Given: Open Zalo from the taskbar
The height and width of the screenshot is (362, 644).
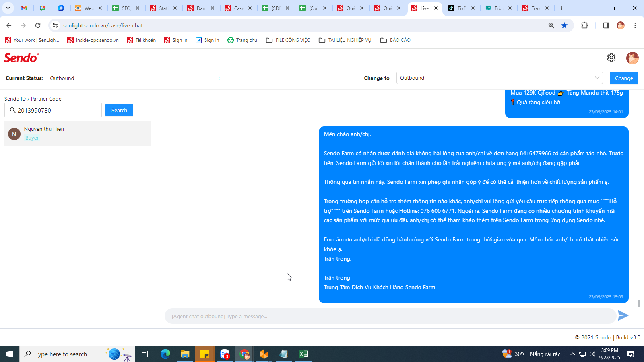Looking at the screenshot, I should (x=225, y=354).
